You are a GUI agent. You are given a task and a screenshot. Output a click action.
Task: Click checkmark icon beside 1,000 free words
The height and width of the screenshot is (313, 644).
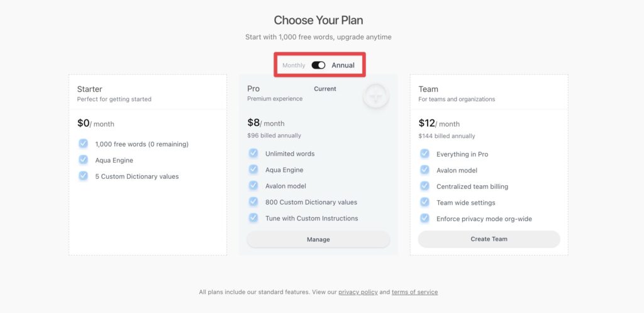tap(83, 144)
